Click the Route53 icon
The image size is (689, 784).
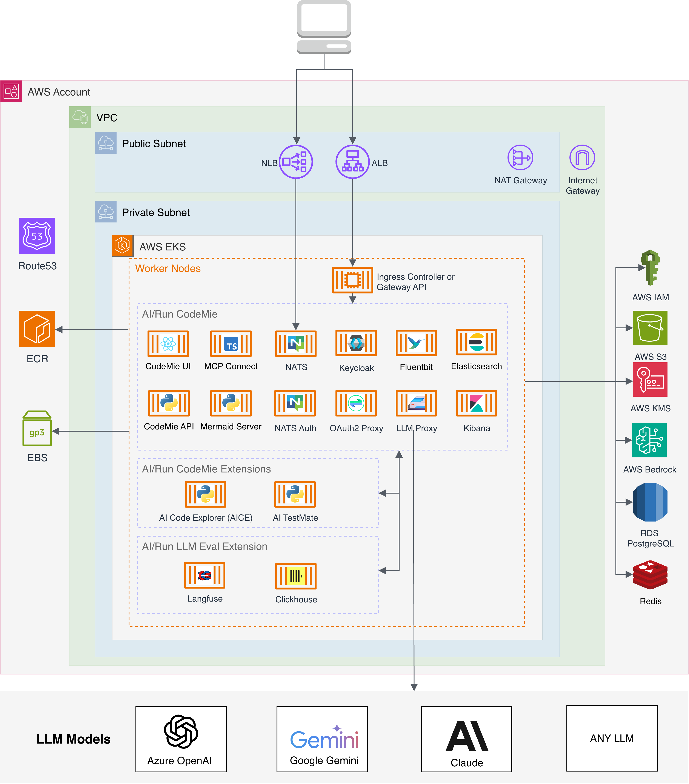tap(37, 236)
